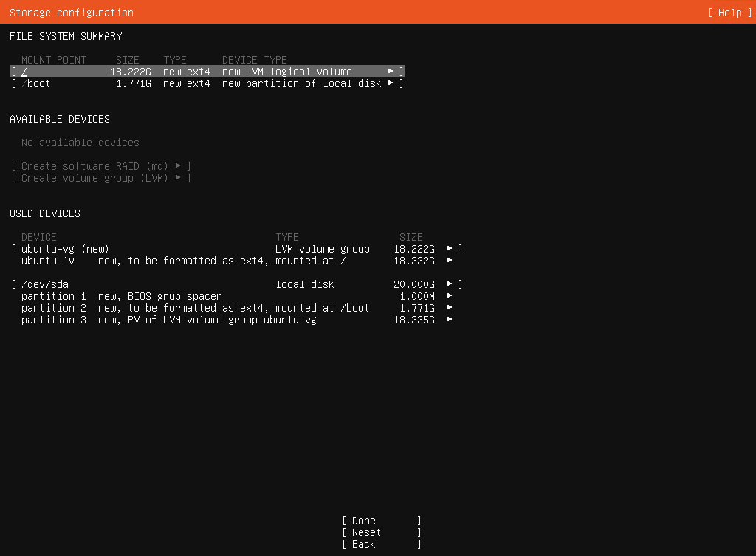The width and height of the screenshot is (756, 556).
Task: Open arrow menu for ubuntu-lv 18.222G
Action: 450,261
